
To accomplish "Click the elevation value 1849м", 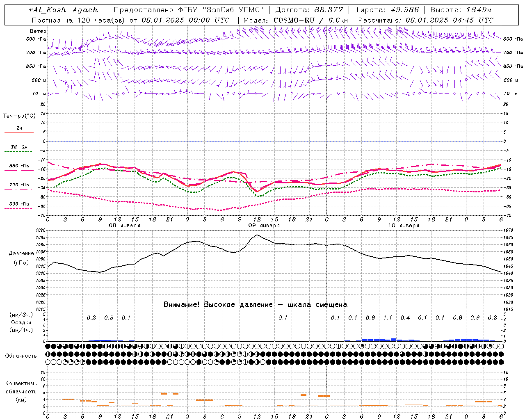I will [x=479, y=10].
